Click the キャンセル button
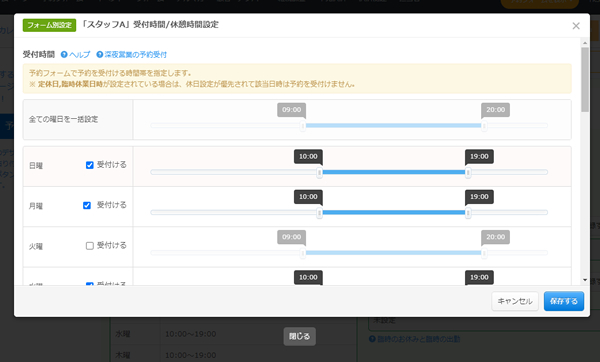 pos(515,301)
